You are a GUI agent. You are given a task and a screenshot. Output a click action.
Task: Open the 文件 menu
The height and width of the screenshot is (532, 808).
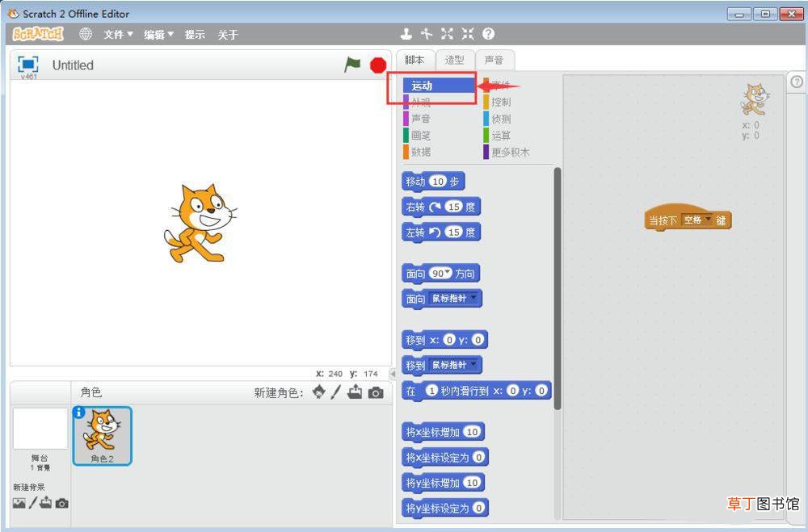118,35
